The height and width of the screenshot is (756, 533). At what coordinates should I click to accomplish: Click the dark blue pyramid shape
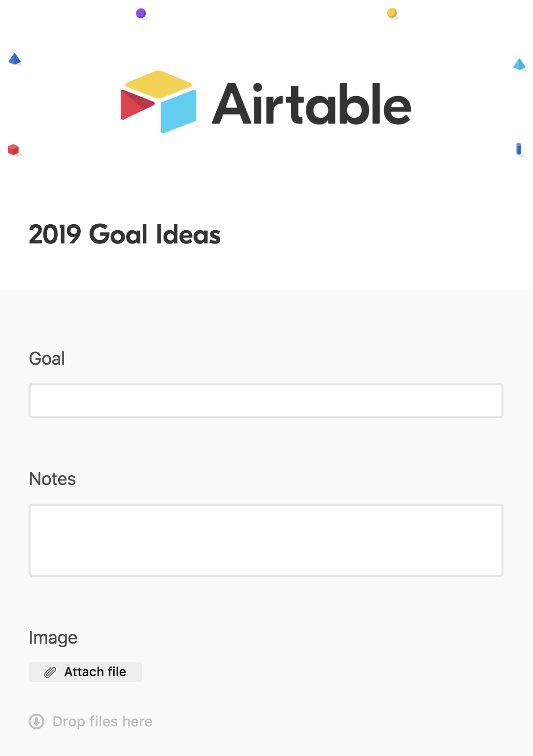15,59
